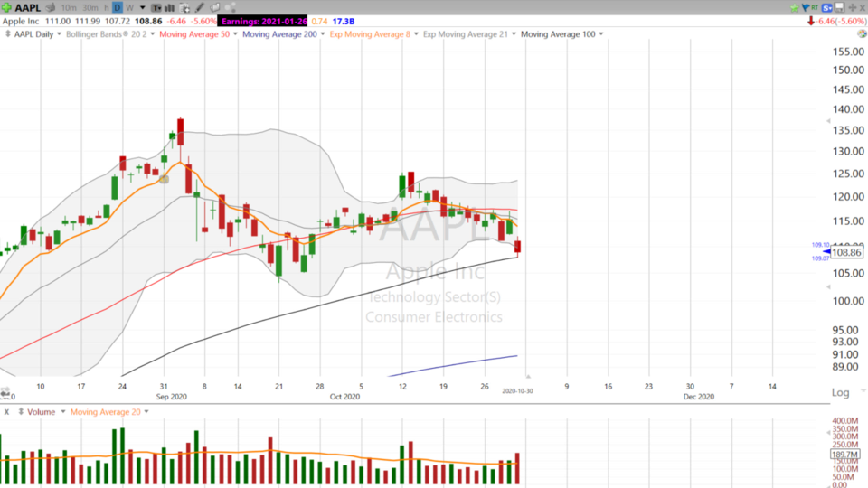Click the Moving Average 50 label

pyautogui.click(x=194, y=33)
